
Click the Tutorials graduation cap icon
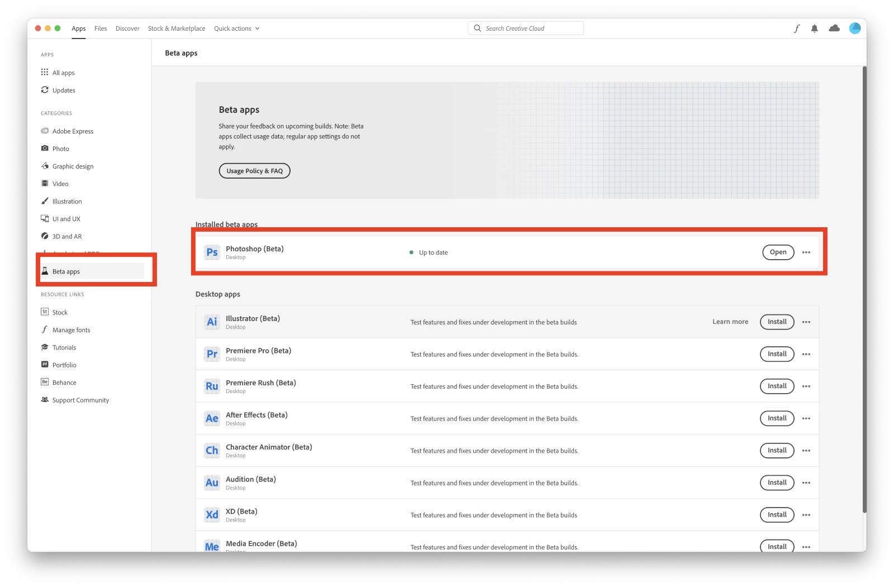pyautogui.click(x=45, y=347)
